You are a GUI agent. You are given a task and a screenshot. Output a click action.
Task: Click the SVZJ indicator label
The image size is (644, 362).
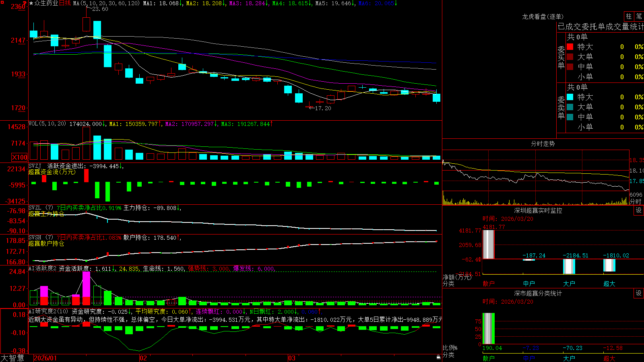coord(35,166)
